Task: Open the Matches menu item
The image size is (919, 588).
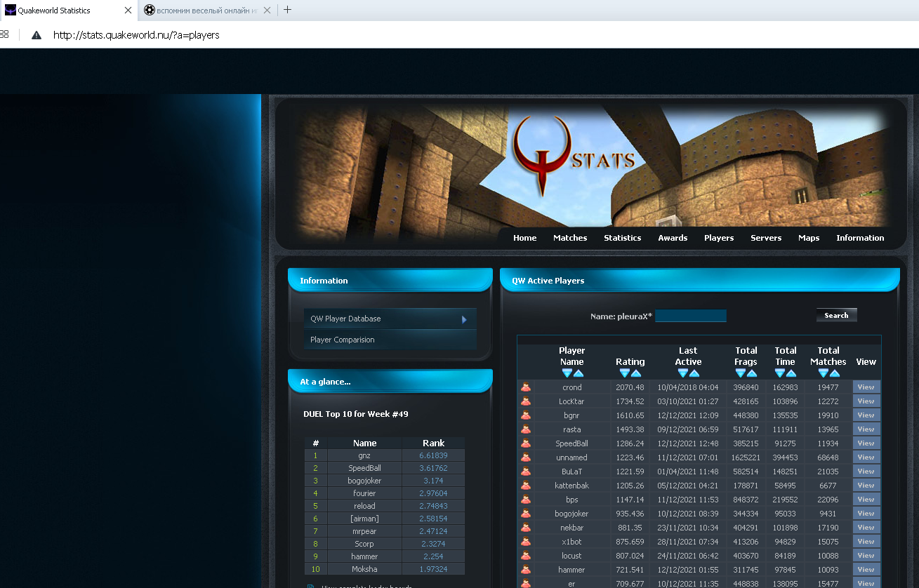Action: (x=570, y=238)
